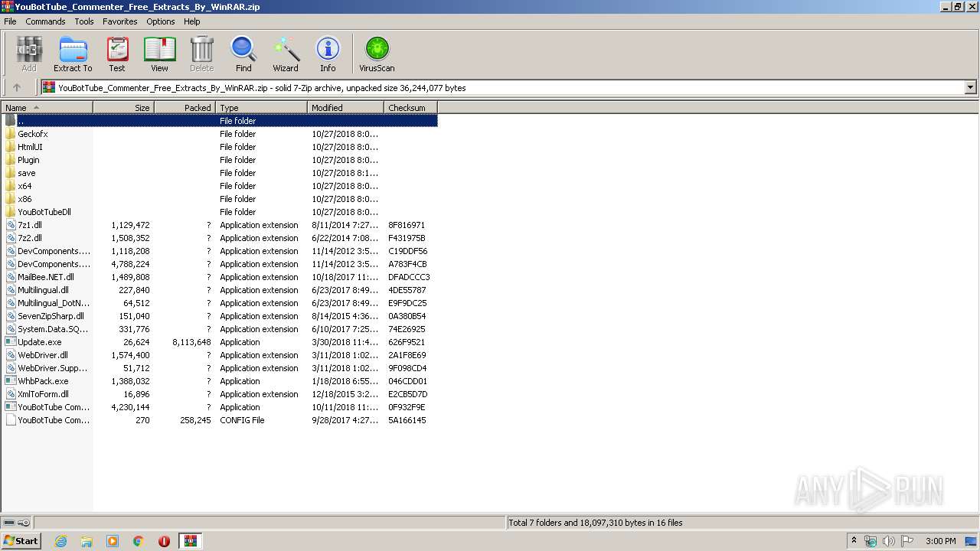Screen dimensions: 980x551
Task: Select the parent folder '..' row
Action: coord(220,121)
